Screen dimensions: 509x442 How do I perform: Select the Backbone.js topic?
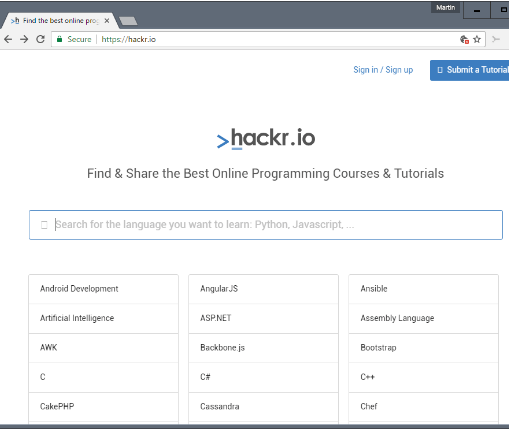(263, 348)
